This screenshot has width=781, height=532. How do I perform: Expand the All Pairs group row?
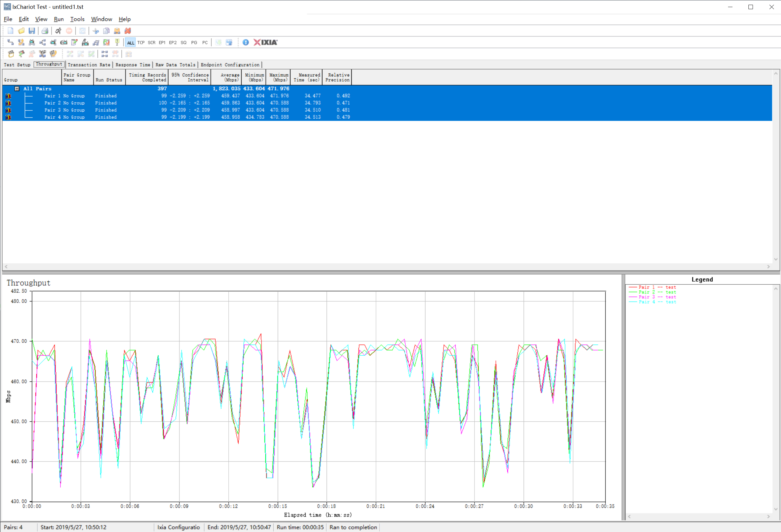[16, 88]
